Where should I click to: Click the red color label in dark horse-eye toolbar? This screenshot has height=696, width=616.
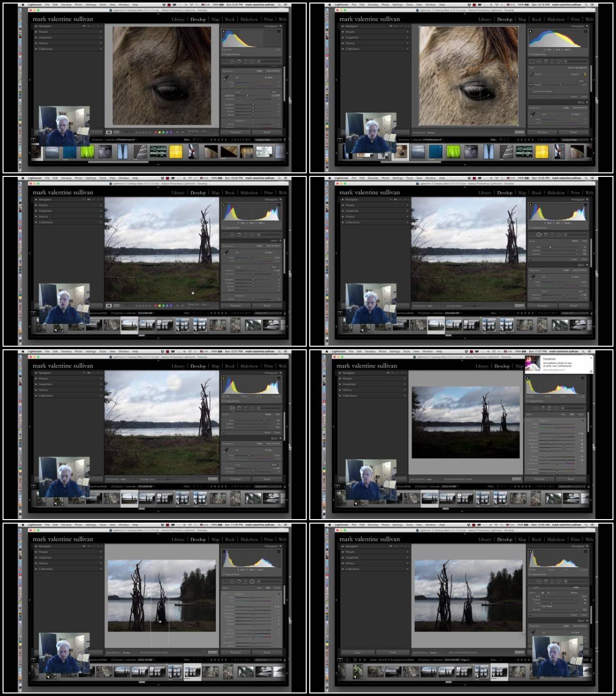(x=156, y=133)
